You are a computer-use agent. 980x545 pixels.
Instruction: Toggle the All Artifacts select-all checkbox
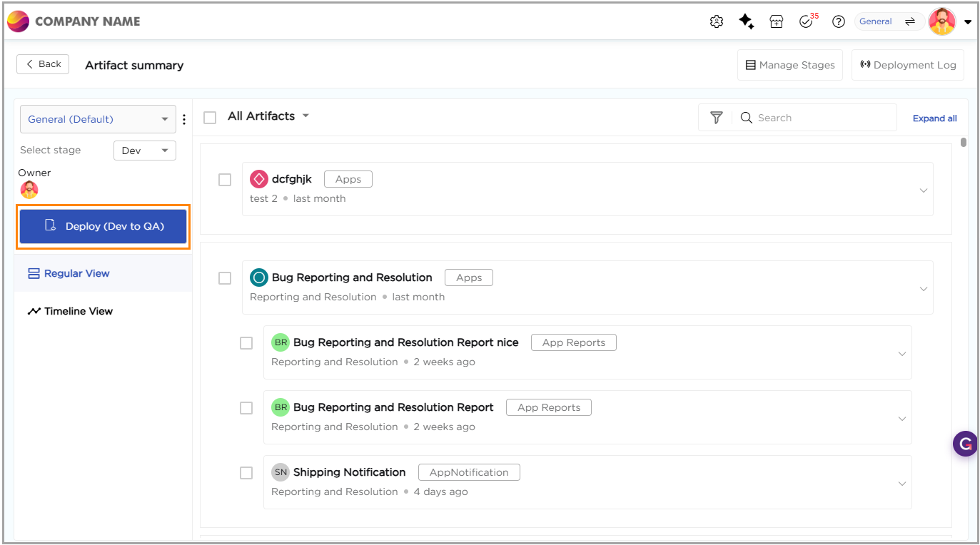(x=210, y=118)
